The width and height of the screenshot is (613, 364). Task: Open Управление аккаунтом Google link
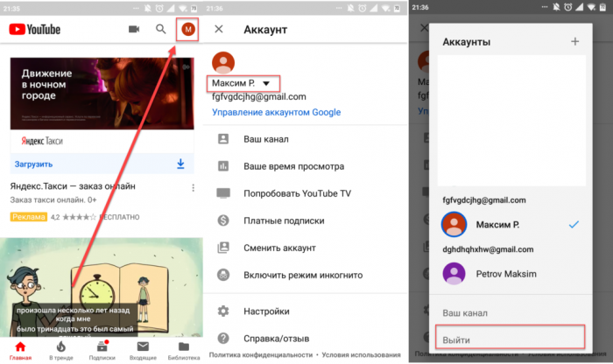click(x=276, y=112)
